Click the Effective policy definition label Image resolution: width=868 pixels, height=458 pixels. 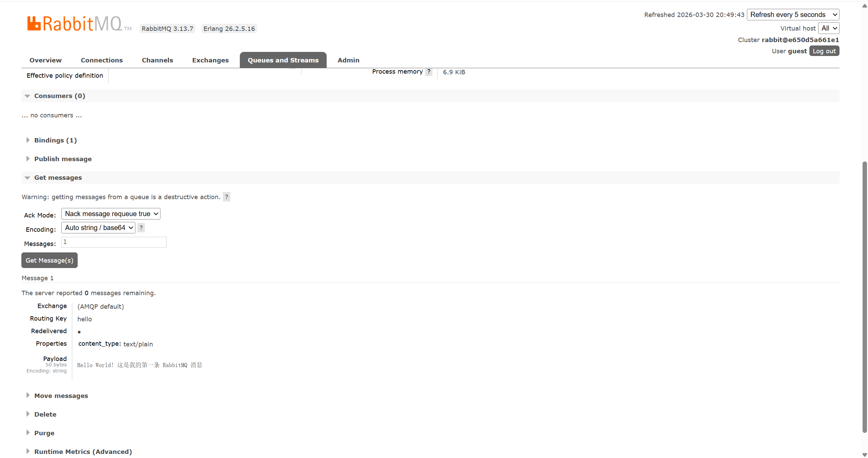pyautogui.click(x=65, y=75)
